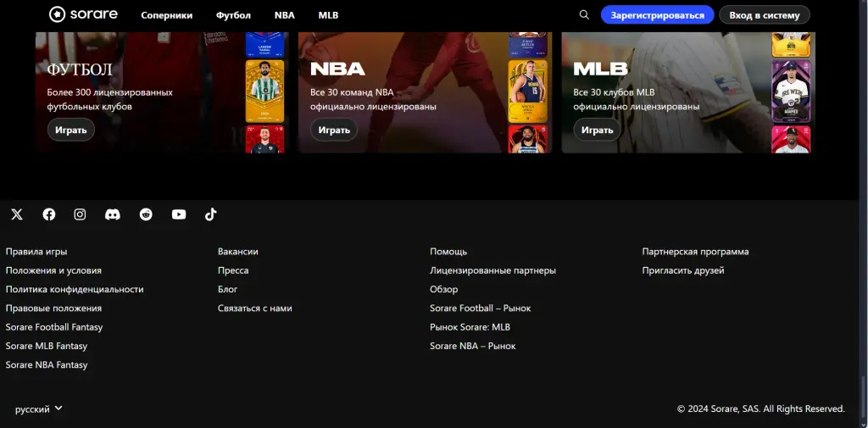868x428 pixels.
Task: Open Sorare Football Fantasy link
Action: [x=54, y=326]
